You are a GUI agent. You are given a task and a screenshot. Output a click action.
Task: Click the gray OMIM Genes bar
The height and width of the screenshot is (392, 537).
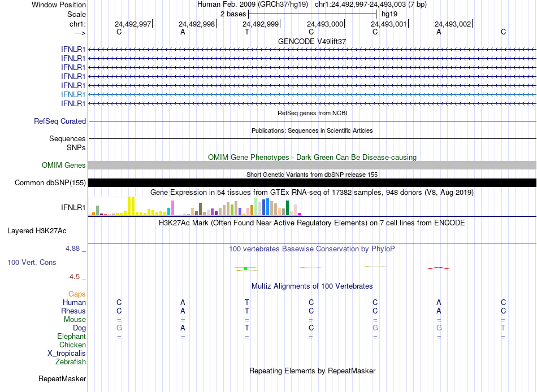point(312,165)
